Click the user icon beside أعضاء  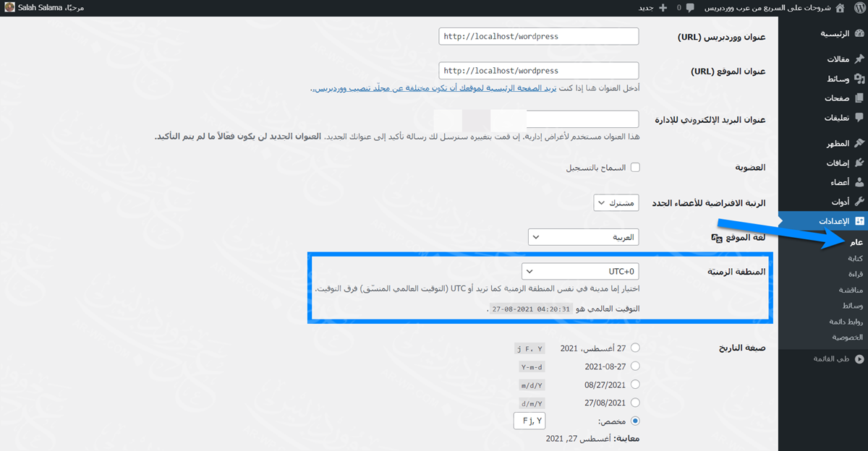point(859,182)
